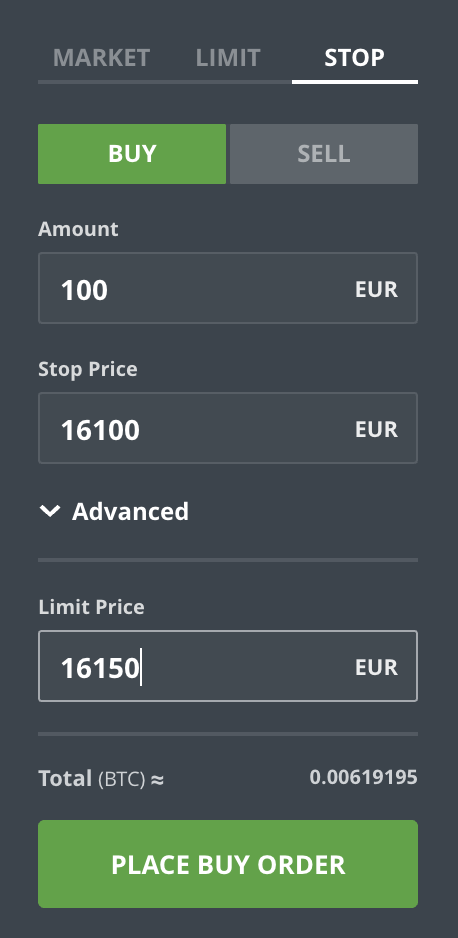Switch to the MARKET order tab

[102, 58]
